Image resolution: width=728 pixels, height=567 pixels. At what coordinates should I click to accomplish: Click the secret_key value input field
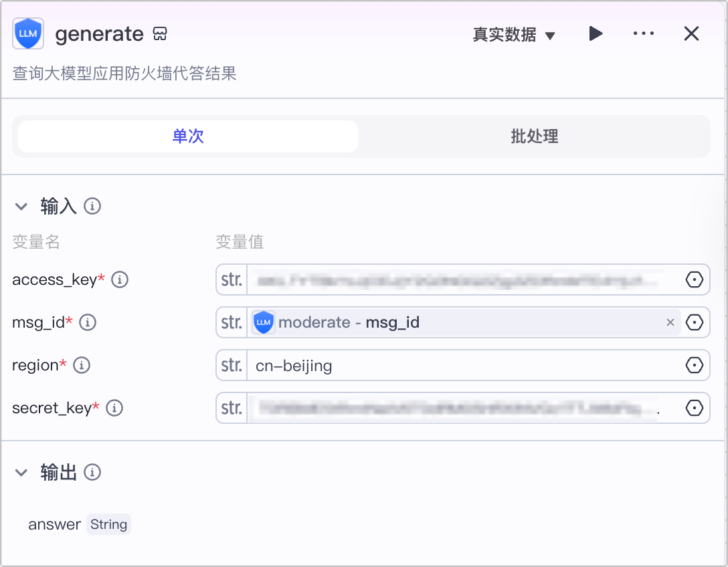tap(455, 408)
